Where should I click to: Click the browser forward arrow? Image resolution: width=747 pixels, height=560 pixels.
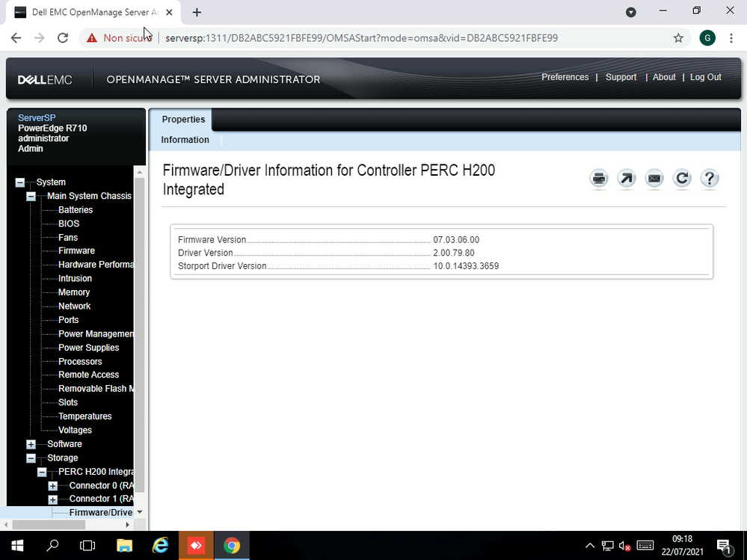point(39,38)
